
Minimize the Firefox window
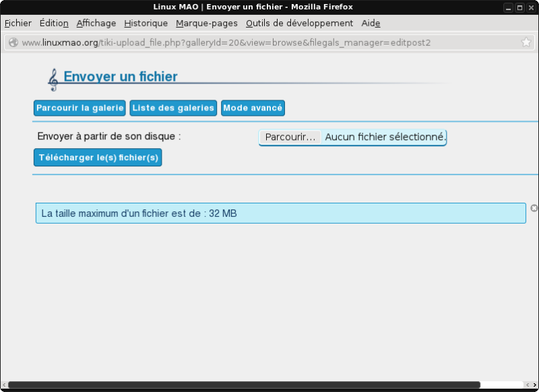pyautogui.click(x=509, y=7)
